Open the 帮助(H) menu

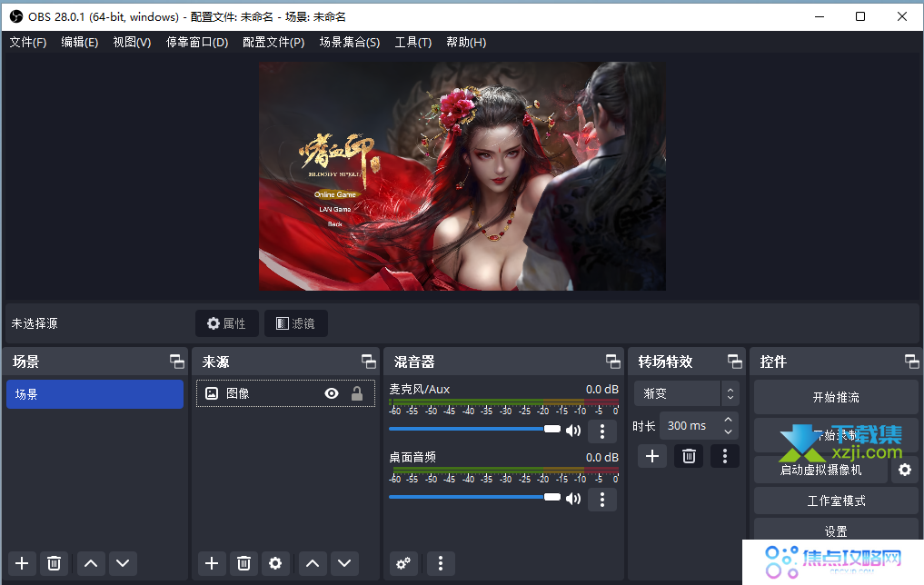[x=466, y=43]
